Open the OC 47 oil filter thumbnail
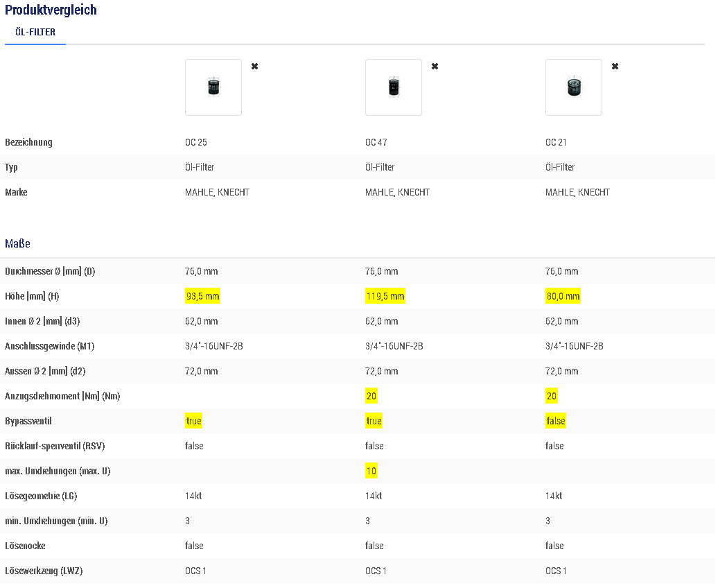Screen dimensions: 718x588 394,87
